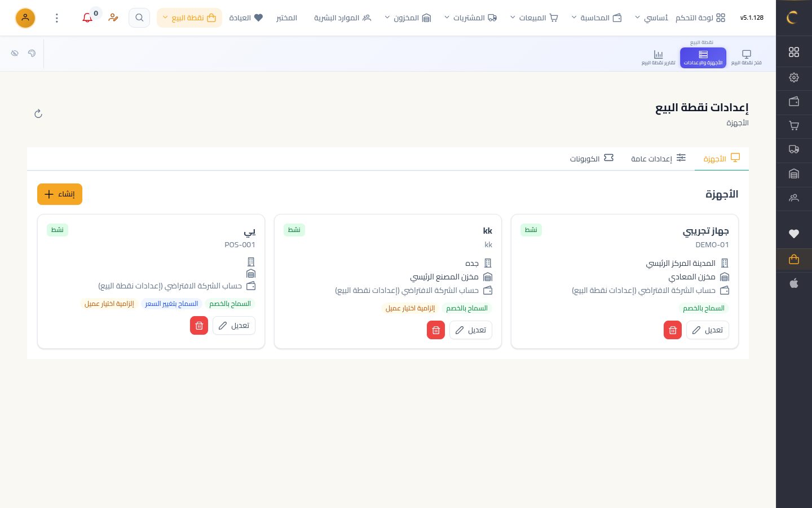Expand the المخزون menu dropdown
The height and width of the screenshot is (508, 812).
pos(408,18)
